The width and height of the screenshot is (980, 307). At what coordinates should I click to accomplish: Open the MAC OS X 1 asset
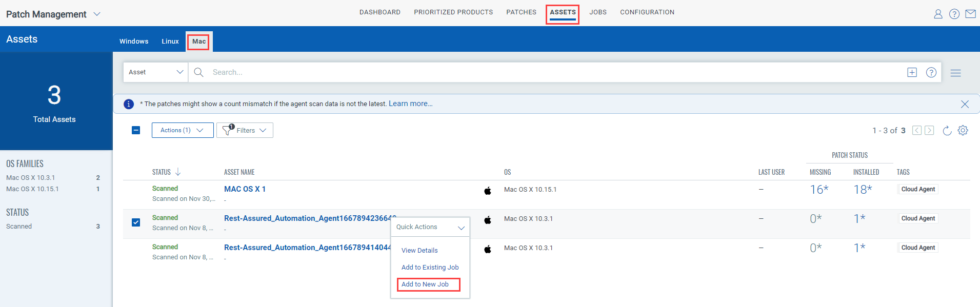pyautogui.click(x=245, y=189)
